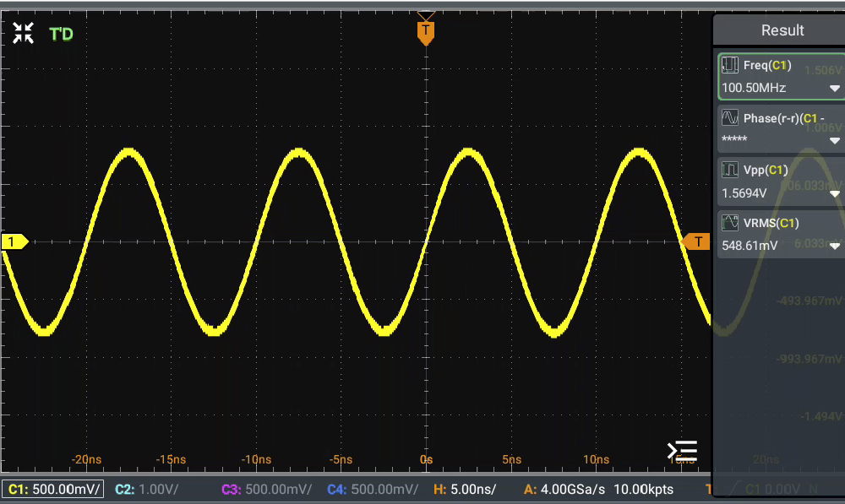Click the collapse arrows icon in top-left corner
The height and width of the screenshot is (504, 845).
23,34
